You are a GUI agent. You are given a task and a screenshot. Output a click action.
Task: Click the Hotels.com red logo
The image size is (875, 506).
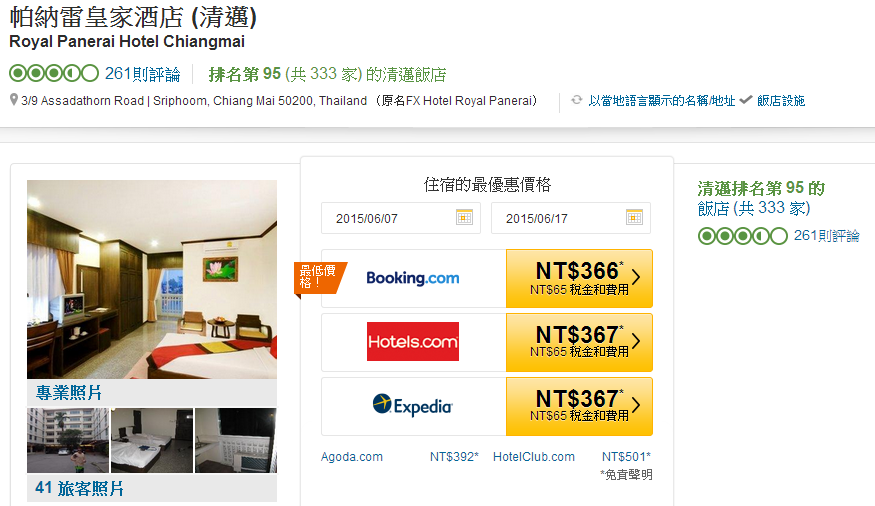(413, 341)
